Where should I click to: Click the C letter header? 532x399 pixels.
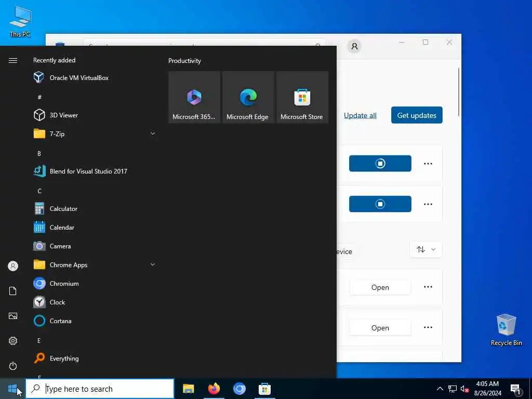pos(39,191)
